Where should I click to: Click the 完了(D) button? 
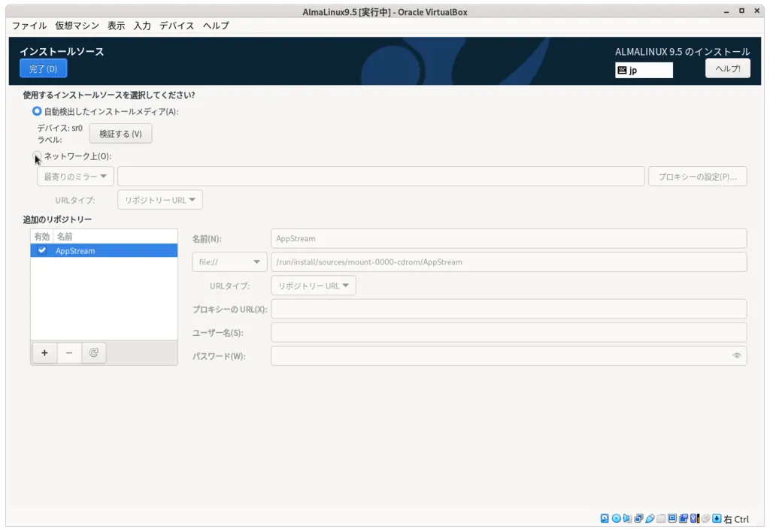pyautogui.click(x=43, y=69)
